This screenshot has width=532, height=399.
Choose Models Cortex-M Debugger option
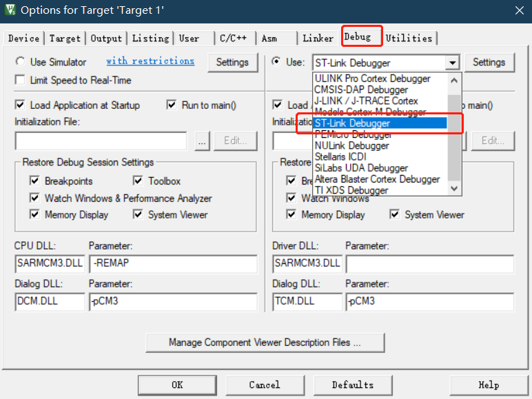[x=380, y=112]
